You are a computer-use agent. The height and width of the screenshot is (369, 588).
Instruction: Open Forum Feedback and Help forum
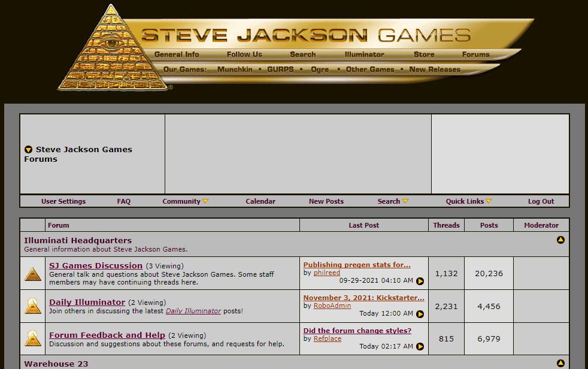coord(107,335)
